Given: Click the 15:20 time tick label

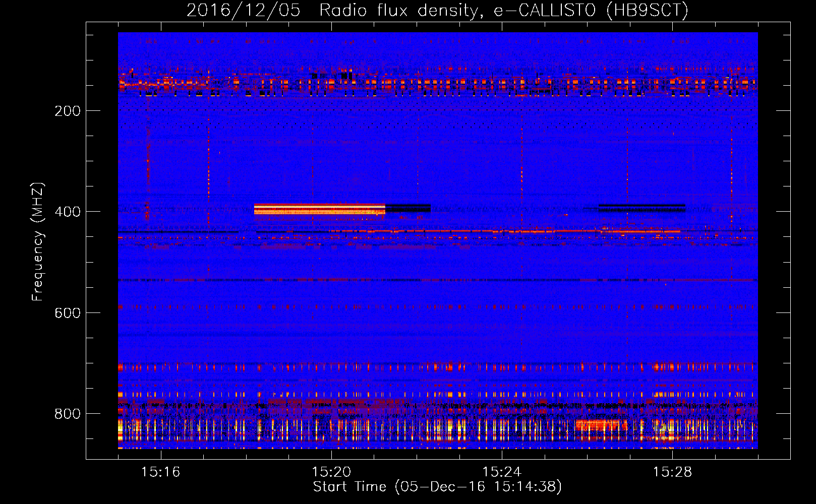Looking at the screenshot, I should click(331, 472).
